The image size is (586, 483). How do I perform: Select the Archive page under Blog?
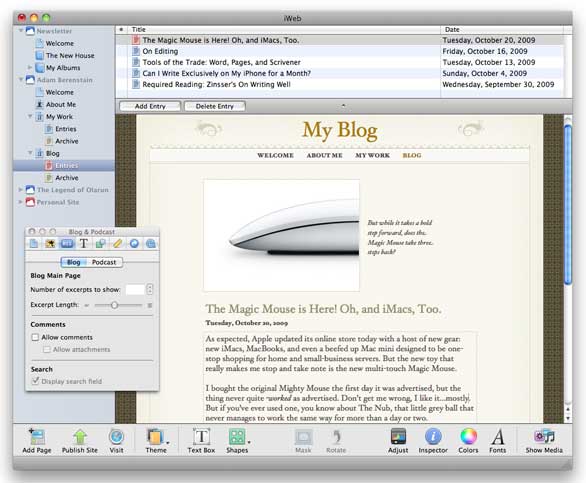coord(67,178)
